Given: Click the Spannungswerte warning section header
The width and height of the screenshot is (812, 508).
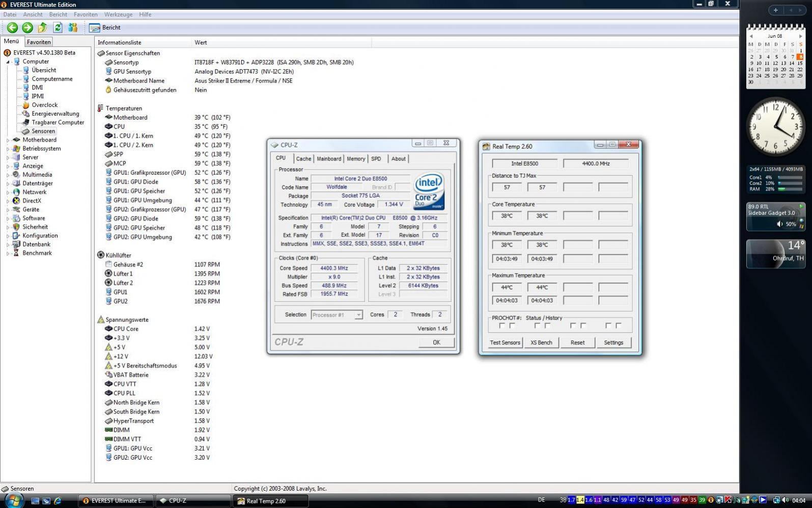Looking at the screenshot, I should (x=123, y=320).
